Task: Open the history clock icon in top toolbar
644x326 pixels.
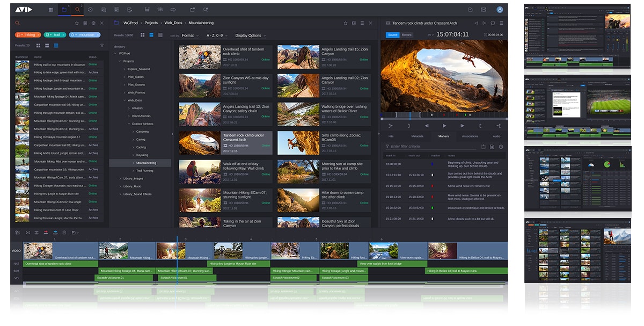Action: coord(90,10)
